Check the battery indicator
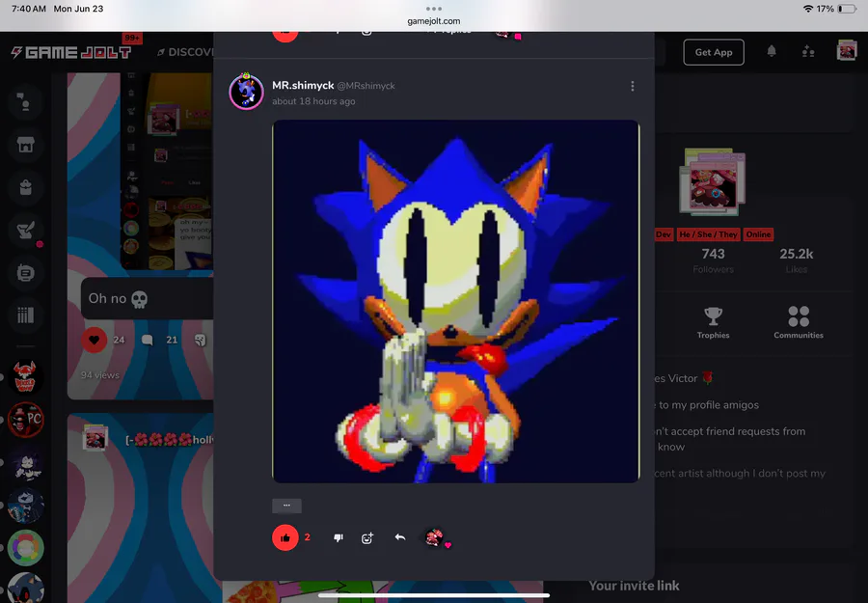Viewport: 868px width, 603px height. (847, 9)
